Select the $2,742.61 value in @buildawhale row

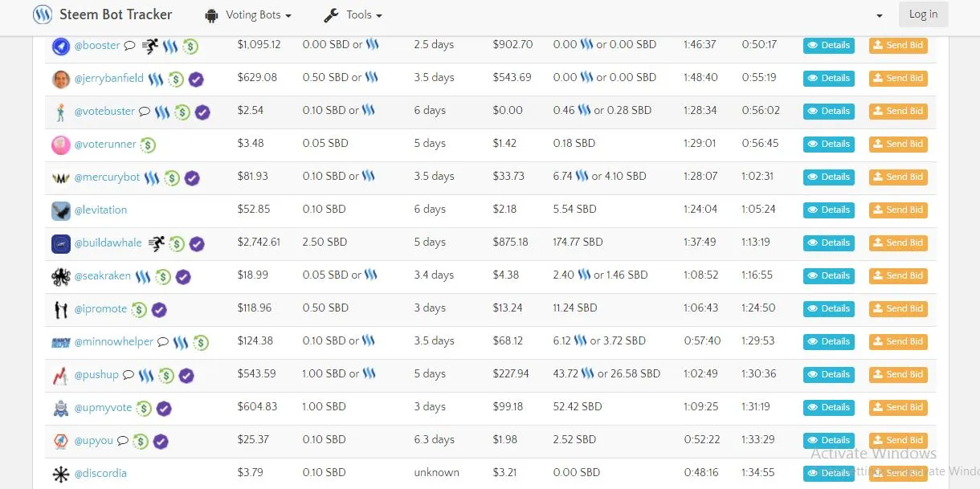(x=259, y=242)
